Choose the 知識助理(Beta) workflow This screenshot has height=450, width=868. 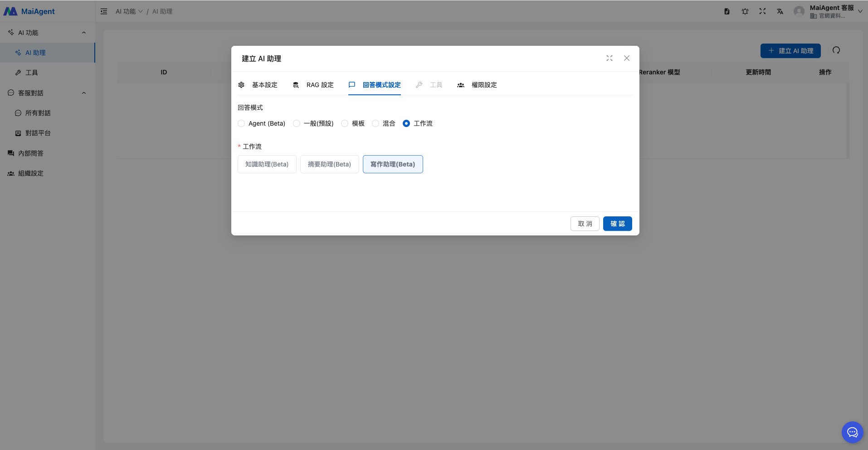[267, 164]
